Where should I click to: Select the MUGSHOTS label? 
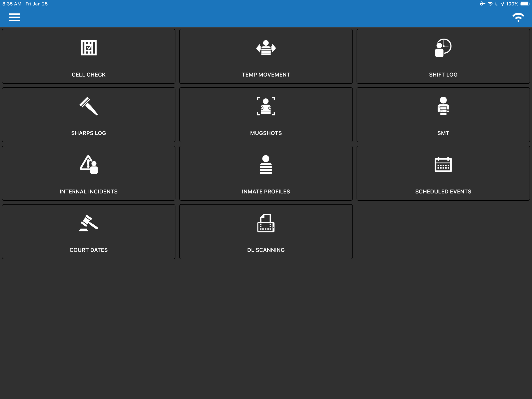click(266, 133)
